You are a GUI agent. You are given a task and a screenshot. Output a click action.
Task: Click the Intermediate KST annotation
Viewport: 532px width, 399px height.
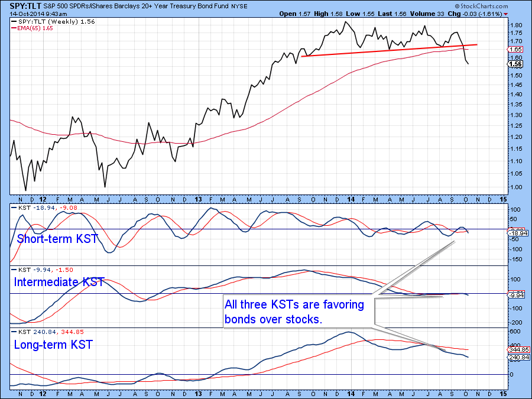tap(59, 282)
